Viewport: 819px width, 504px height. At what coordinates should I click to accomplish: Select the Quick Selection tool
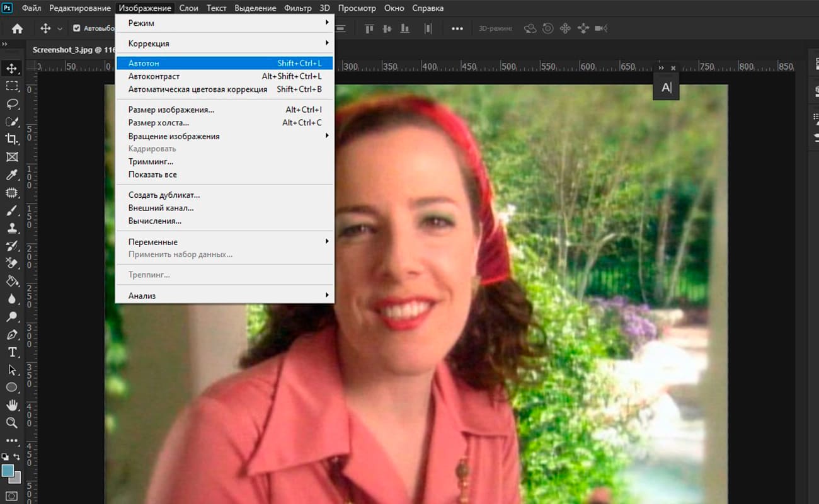12,121
